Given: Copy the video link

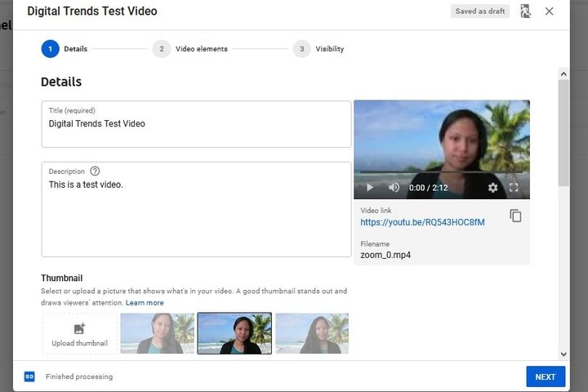Looking at the screenshot, I should tap(515, 216).
